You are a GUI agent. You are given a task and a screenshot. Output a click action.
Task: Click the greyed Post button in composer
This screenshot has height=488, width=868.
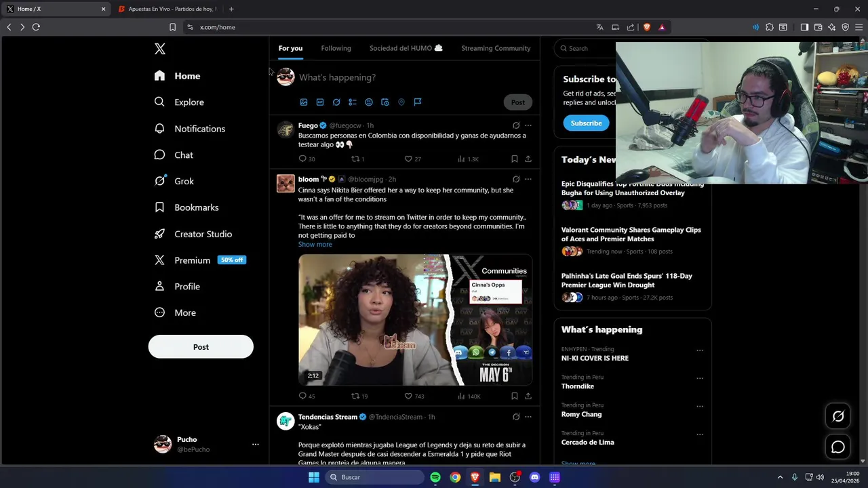(x=518, y=102)
